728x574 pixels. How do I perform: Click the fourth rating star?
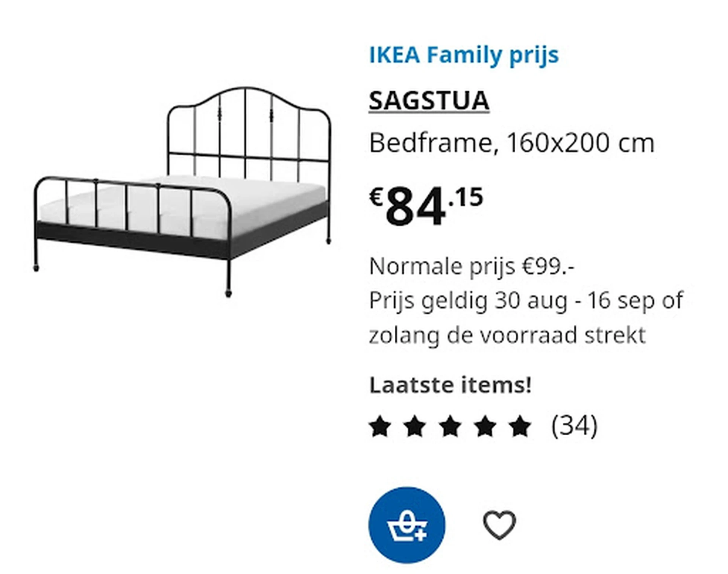click(485, 426)
